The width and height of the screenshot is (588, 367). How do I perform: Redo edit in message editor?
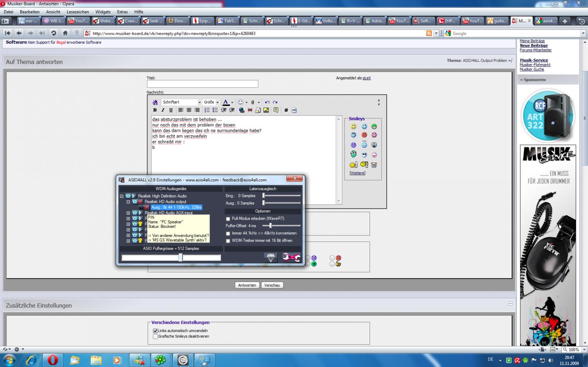275,102
